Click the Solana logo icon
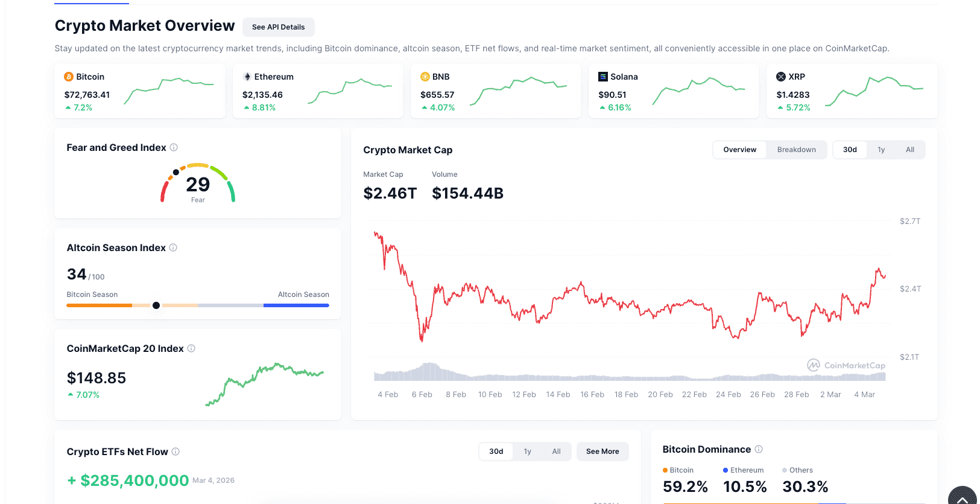Image resolution: width=980 pixels, height=504 pixels. click(x=602, y=77)
